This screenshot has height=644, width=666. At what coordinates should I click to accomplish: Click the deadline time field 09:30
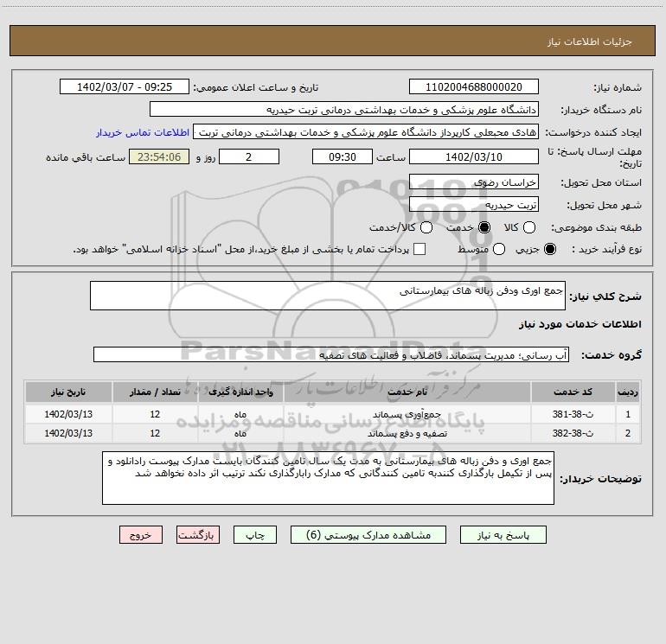point(343,156)
